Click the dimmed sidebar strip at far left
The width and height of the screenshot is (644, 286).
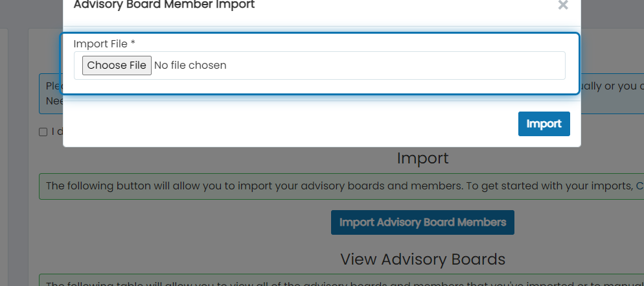(x=4, y=157)
